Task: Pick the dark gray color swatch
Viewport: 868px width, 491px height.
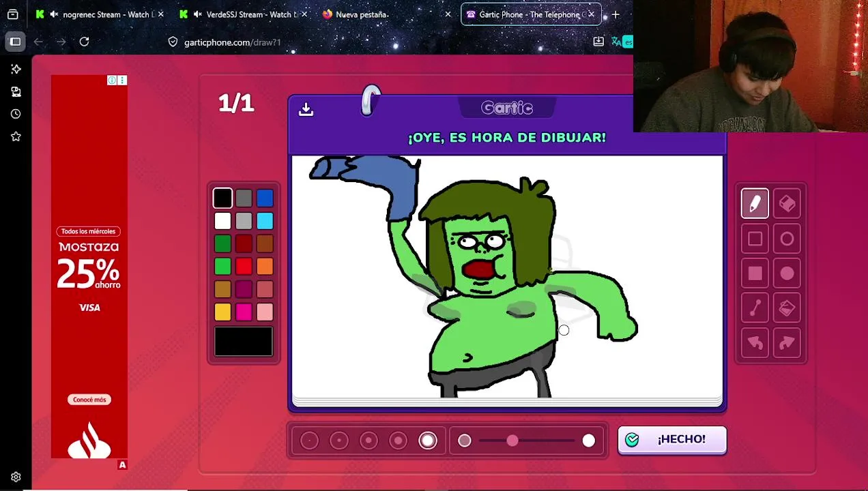Action: [x=244, y=198]
